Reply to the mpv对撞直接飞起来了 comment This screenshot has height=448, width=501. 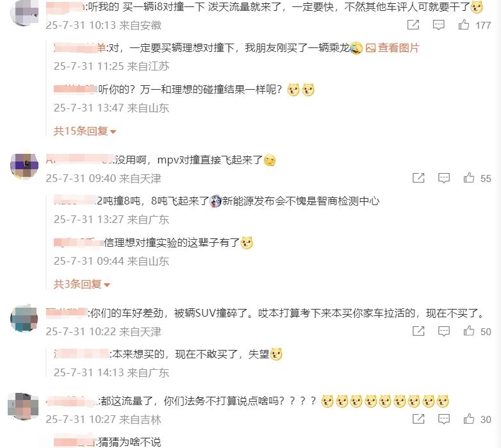pos(444,178)
